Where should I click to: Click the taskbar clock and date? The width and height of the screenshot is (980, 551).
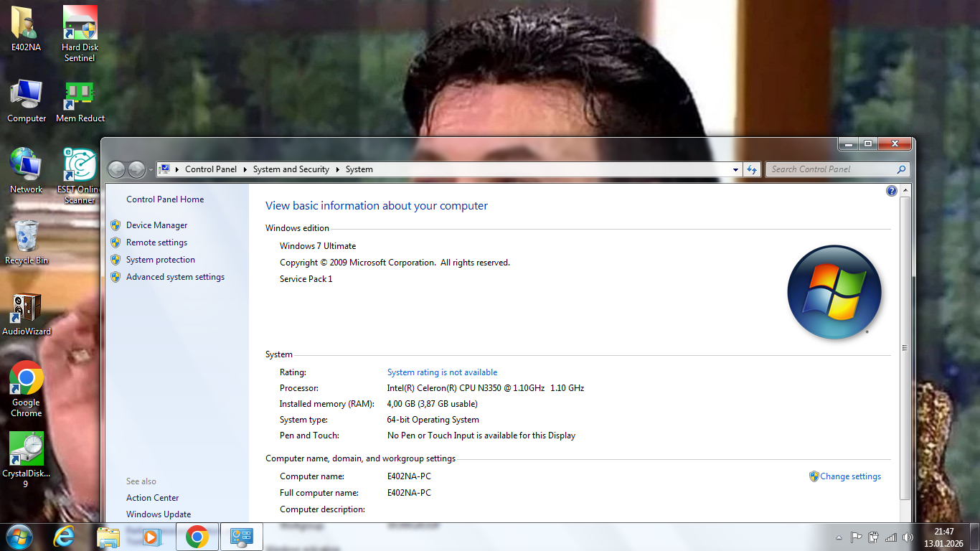944,537
